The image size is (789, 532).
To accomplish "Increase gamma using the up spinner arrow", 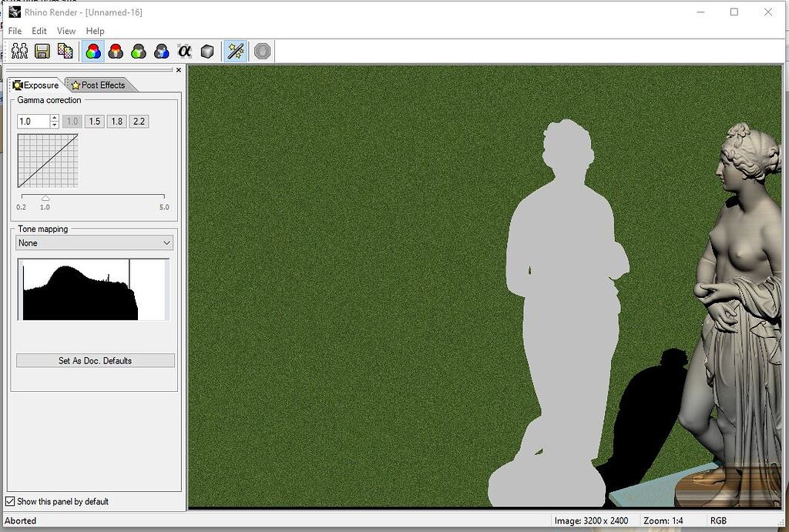I will point(54,117).
